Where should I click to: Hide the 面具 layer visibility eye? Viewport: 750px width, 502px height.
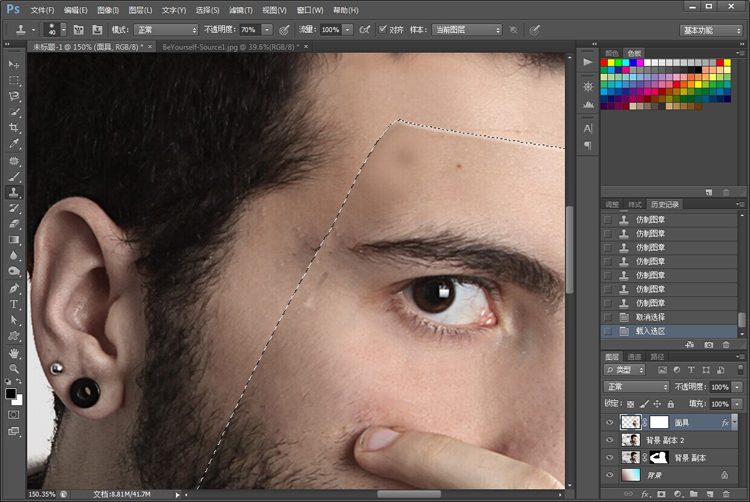609,422
